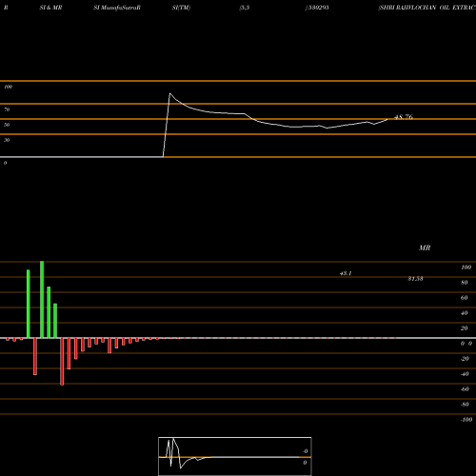The width and height of the screenshot is (476, 476).
Task: Click the MR axis label -20
Action: click(465, 359)
